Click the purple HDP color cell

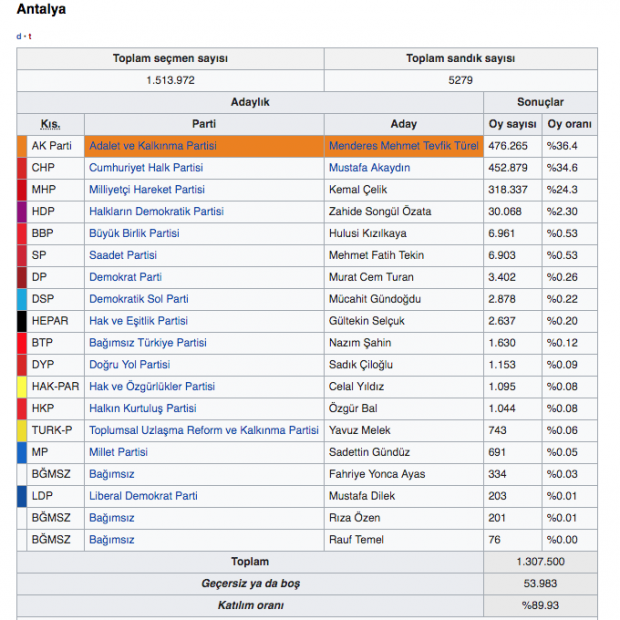tap(22, 212)
